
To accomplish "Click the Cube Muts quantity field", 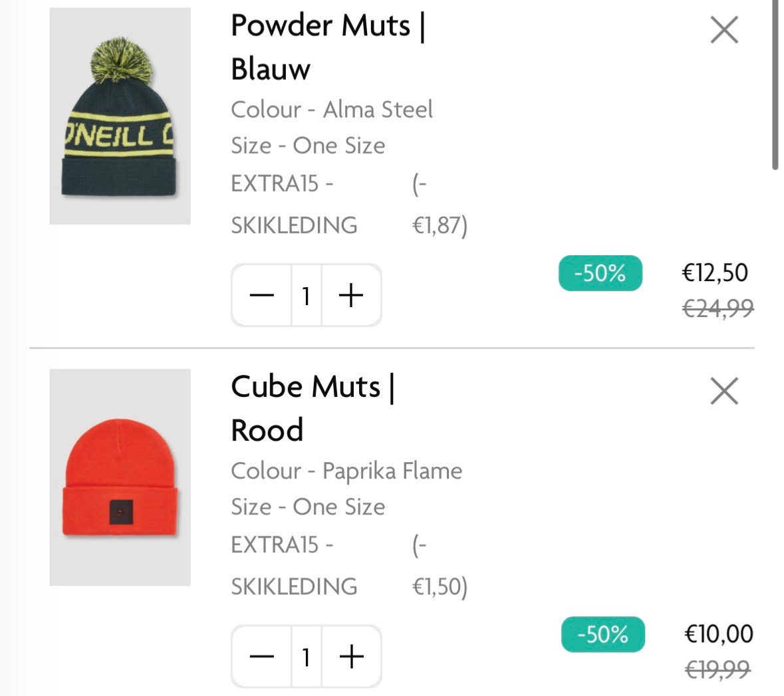I will (x=306, y=657).
